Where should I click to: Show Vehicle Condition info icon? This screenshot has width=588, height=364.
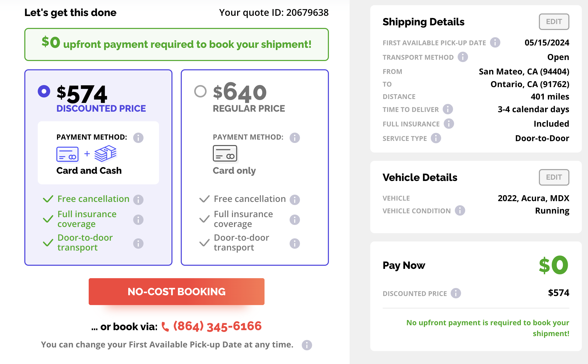[x=460, y=210]
